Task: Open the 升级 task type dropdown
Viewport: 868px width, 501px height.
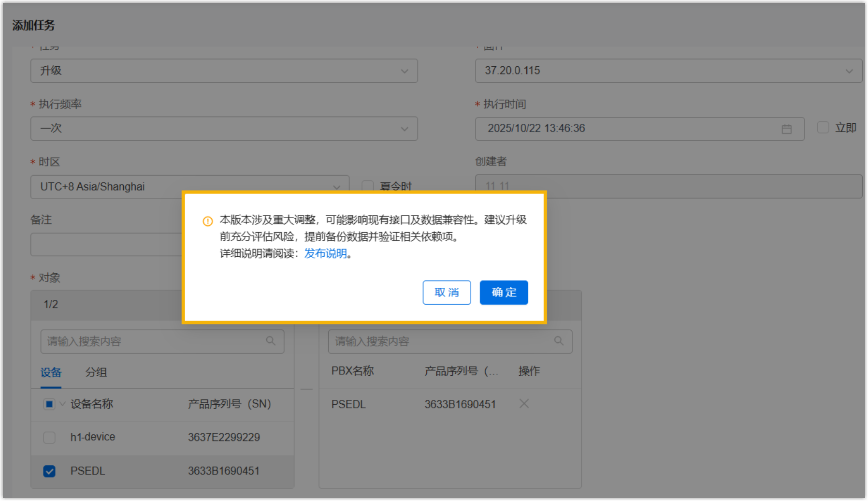Action: coord(224,71)
